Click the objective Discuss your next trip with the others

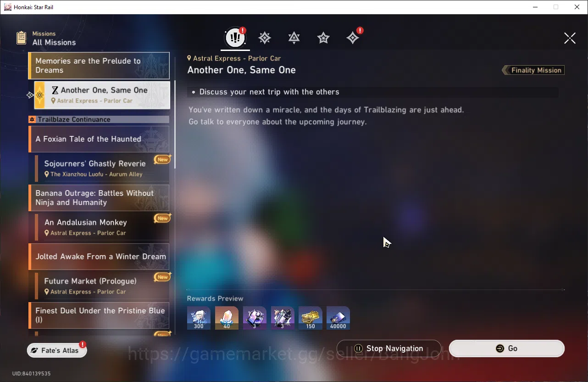pos(269,92)
